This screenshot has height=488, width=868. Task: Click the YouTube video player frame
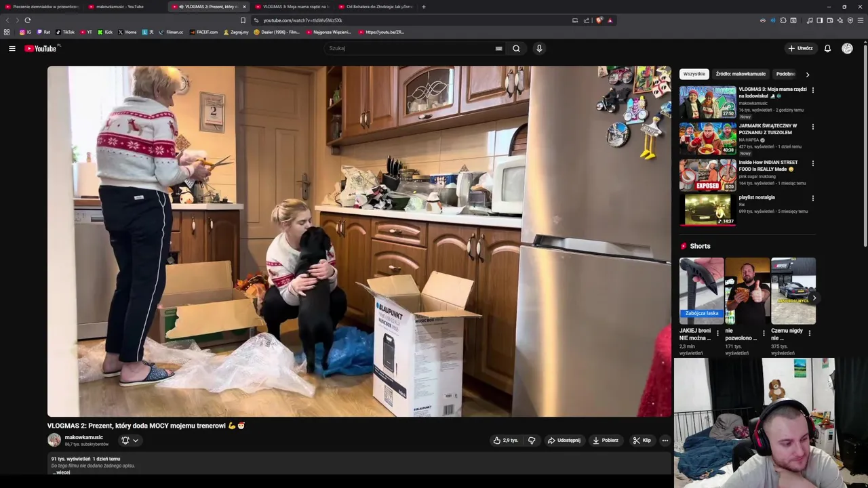tap(359, 241)
